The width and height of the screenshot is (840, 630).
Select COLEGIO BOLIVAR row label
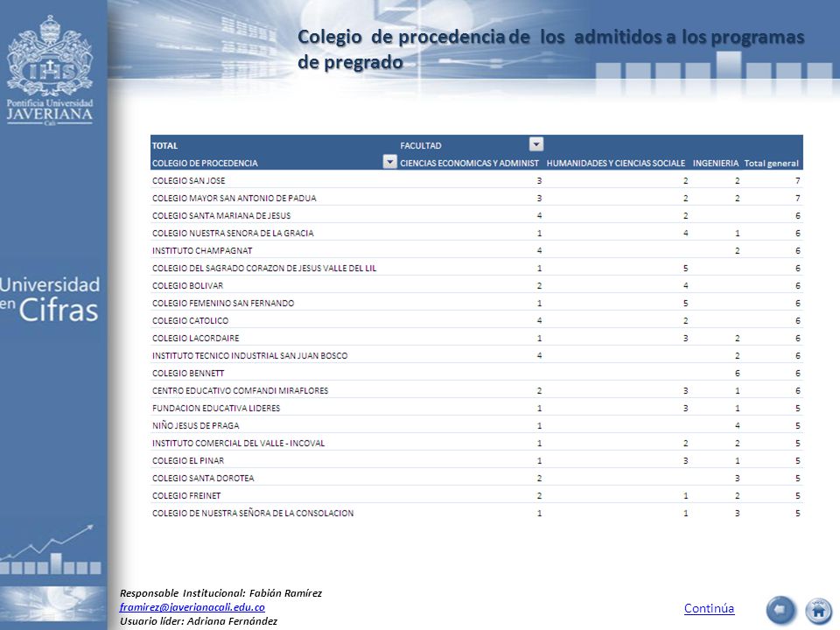(x=187, y=285)
